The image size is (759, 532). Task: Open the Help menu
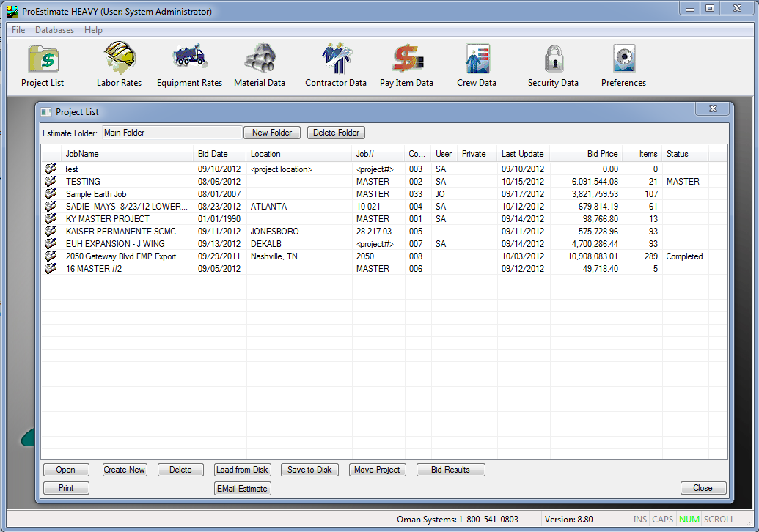pos(93,30)
